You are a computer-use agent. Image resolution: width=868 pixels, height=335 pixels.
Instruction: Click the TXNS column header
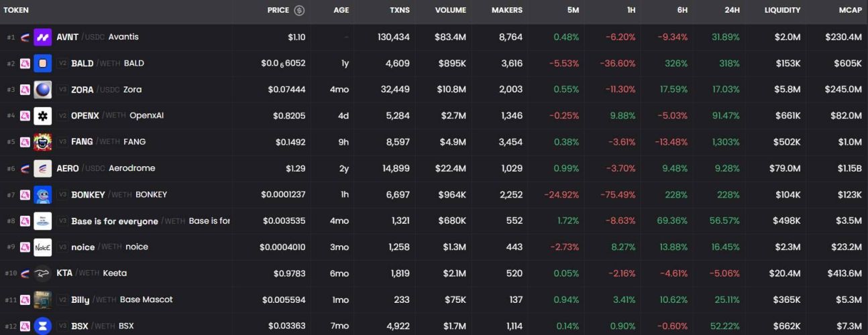399,10
